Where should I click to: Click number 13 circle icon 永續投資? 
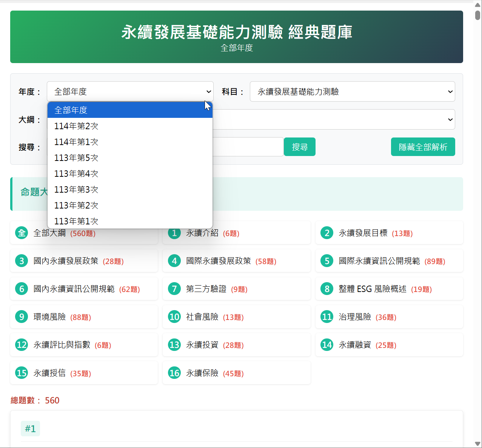point(174,345)
